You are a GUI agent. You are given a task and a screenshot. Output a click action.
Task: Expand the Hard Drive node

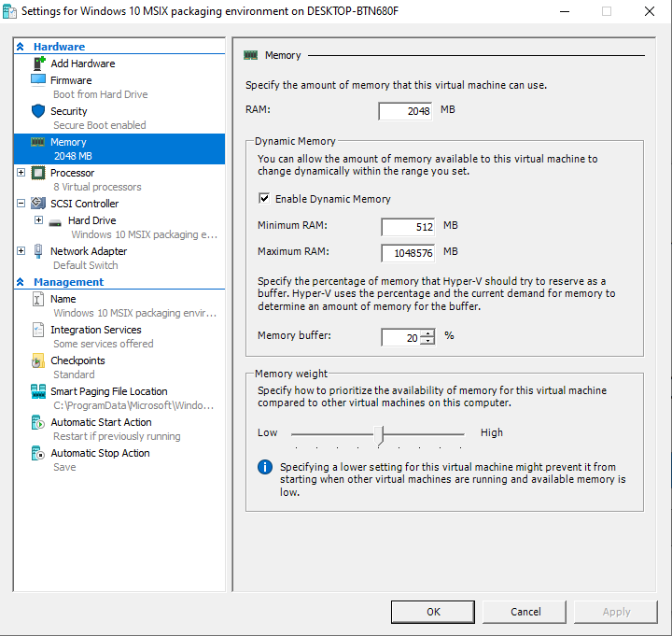38,220
